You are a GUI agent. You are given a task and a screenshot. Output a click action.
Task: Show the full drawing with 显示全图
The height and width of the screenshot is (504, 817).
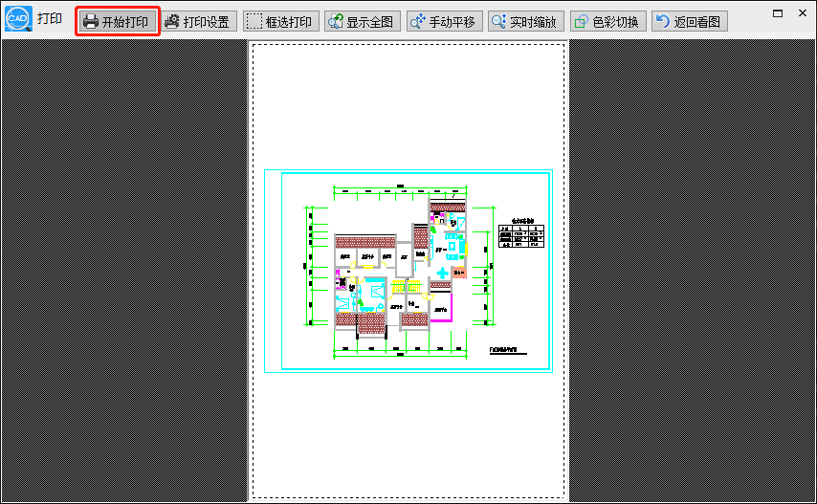point(363,21)
